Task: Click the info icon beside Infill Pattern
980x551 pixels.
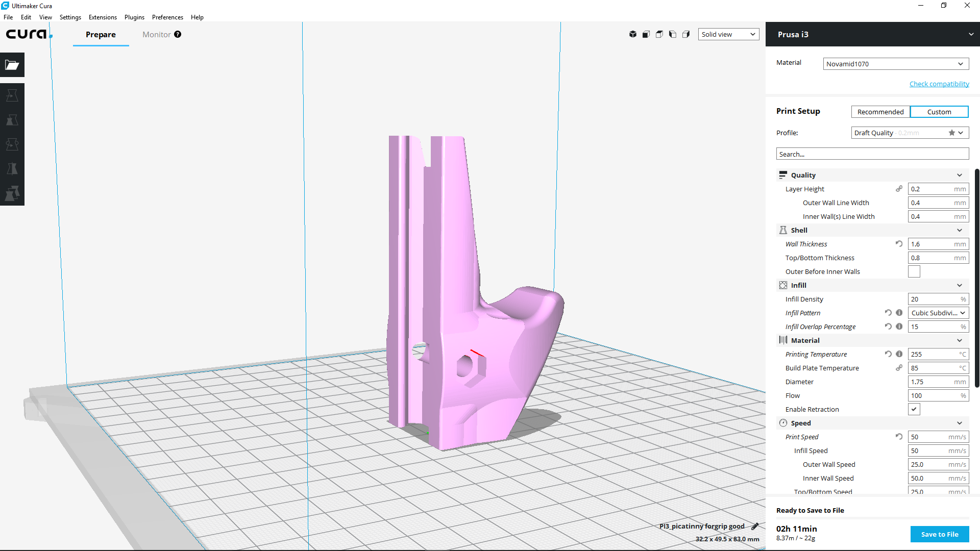Action: tap(899, 313)
